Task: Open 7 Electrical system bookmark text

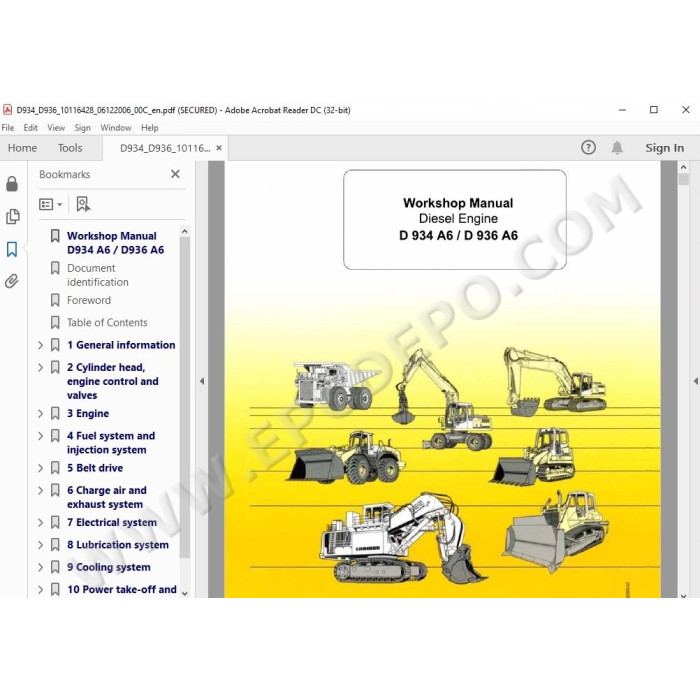Action: pos(112,522)
